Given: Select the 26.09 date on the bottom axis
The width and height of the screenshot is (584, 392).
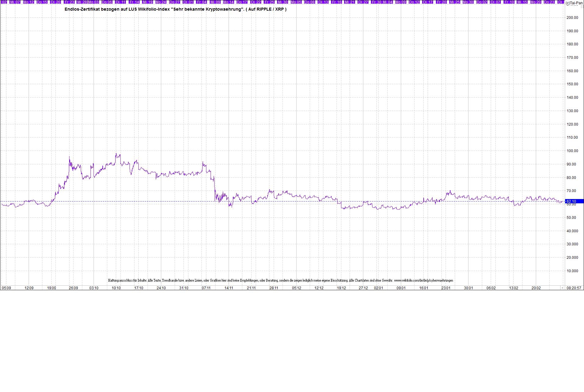Looking at the screenshot, I should click(x=73, y=288).
